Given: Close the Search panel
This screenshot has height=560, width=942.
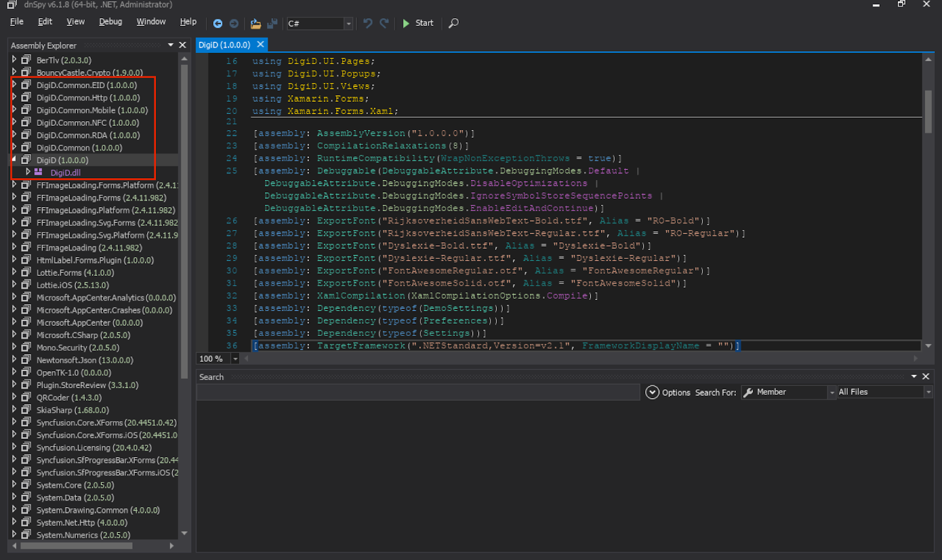Looking at the screenshot, I should point(926,376).
